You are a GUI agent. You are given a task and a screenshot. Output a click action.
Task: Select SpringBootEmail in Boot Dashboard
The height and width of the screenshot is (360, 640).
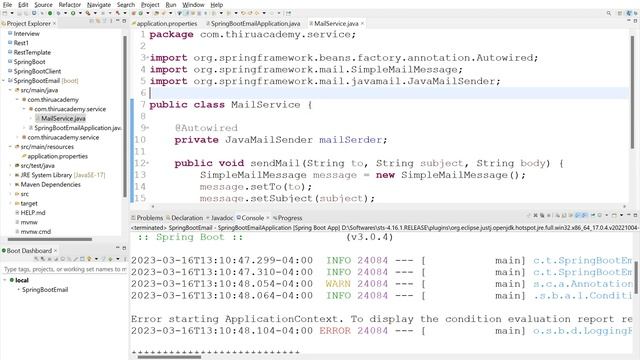click(x=45, y=289)
